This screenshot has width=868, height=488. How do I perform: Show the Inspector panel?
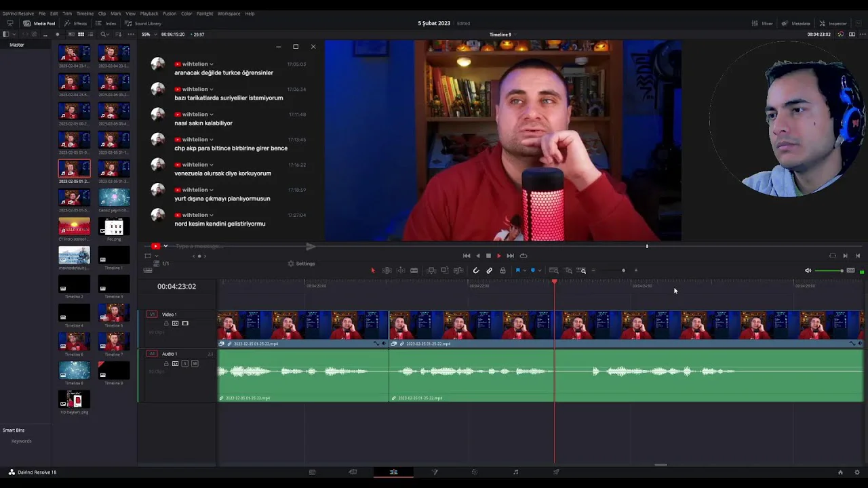tap(833, 23)
